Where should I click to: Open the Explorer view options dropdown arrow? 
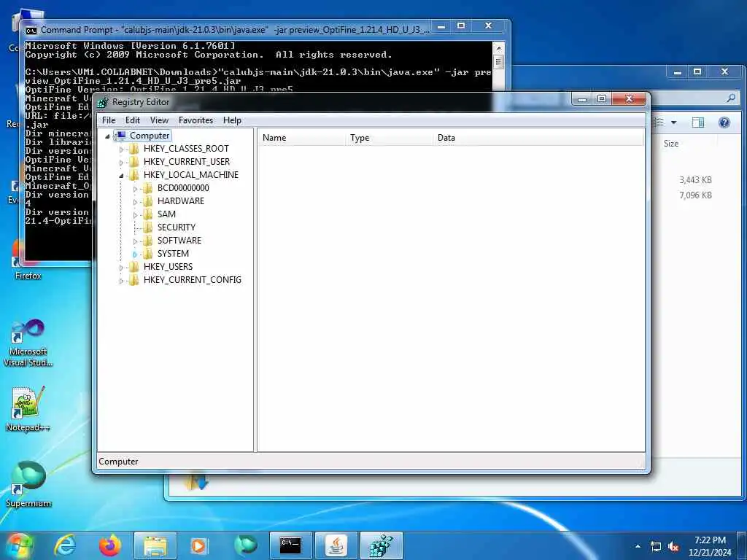tap(673, 122)
